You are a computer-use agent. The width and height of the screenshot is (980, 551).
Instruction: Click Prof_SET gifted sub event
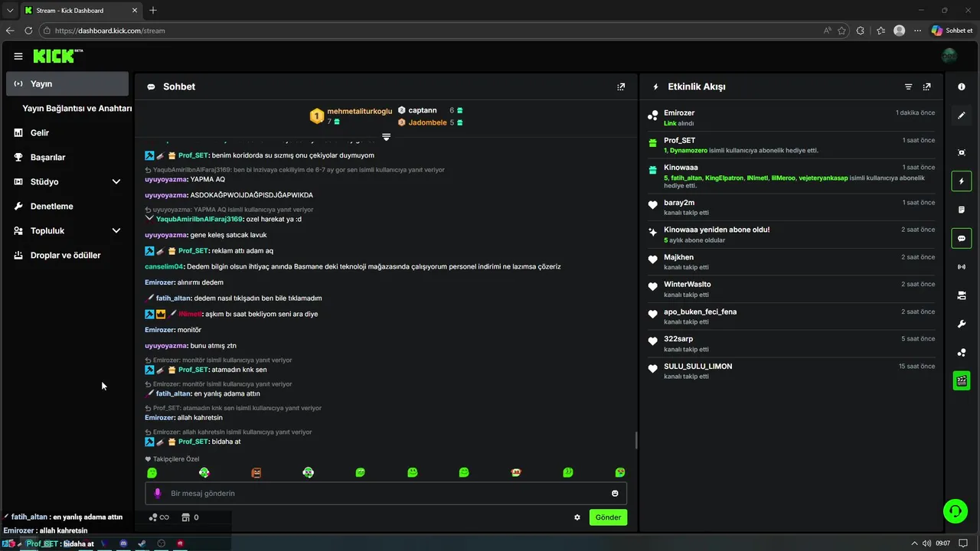[x=792, y=145]
